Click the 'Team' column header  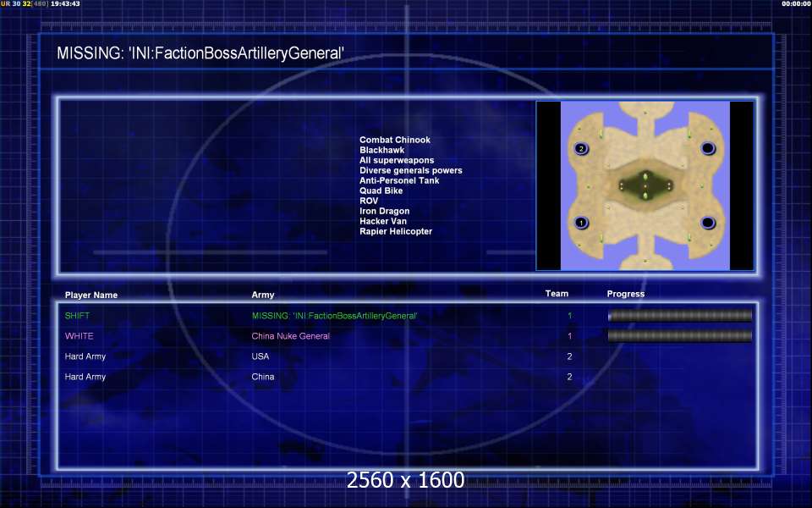pos(557,294)
